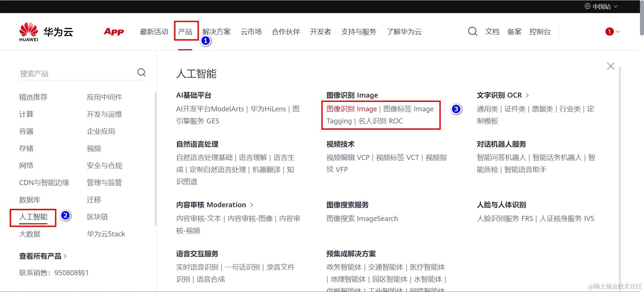644x292 pixels.
Task: Open 语音合成 link
Action: [211, 279]
